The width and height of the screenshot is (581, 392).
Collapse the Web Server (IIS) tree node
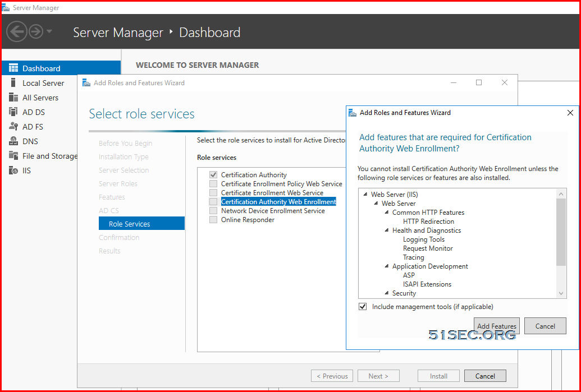(365, 195)
